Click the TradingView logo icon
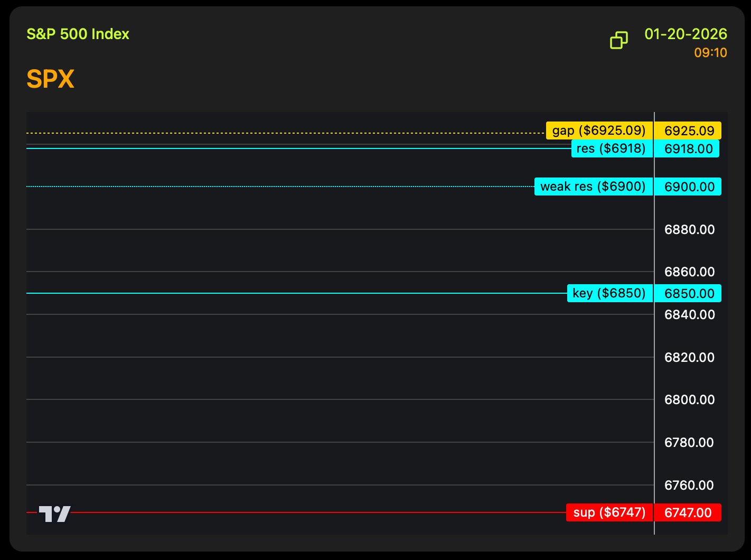Image resolution: width=751 pixels, height=560 pixels. [54, 514]
